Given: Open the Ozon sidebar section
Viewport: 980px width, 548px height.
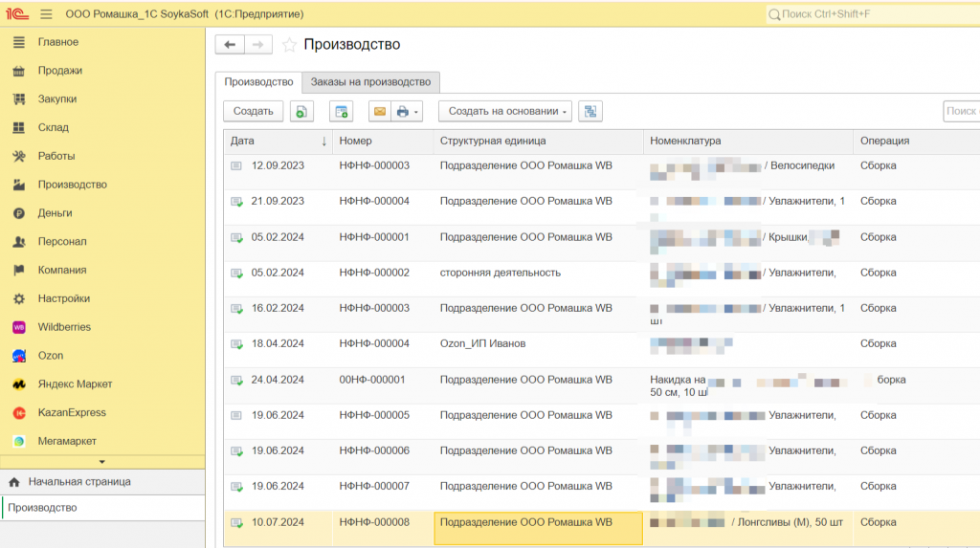Looking at the screenshot, I should [x=51, y=356].
